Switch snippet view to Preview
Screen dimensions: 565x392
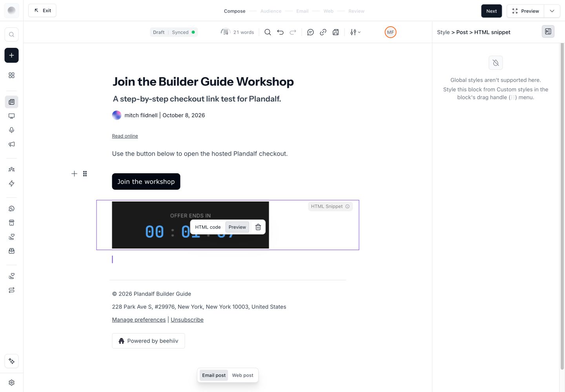237,227
